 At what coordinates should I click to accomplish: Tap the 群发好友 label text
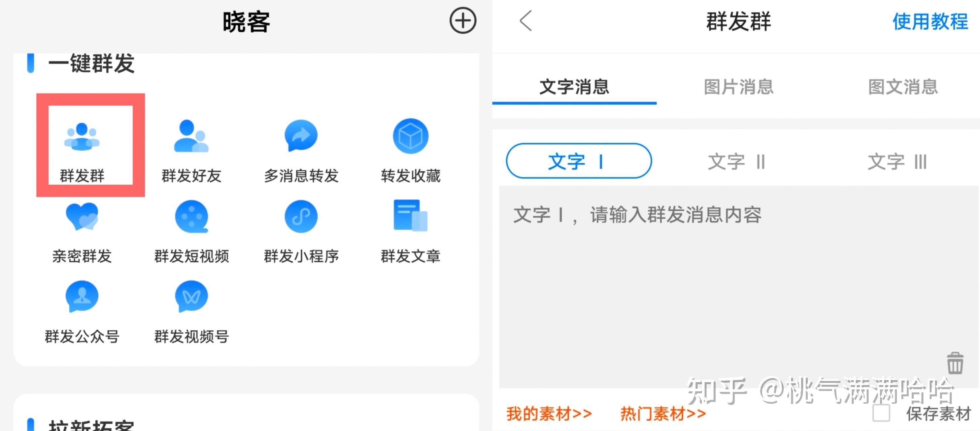(x=191, y=176)
